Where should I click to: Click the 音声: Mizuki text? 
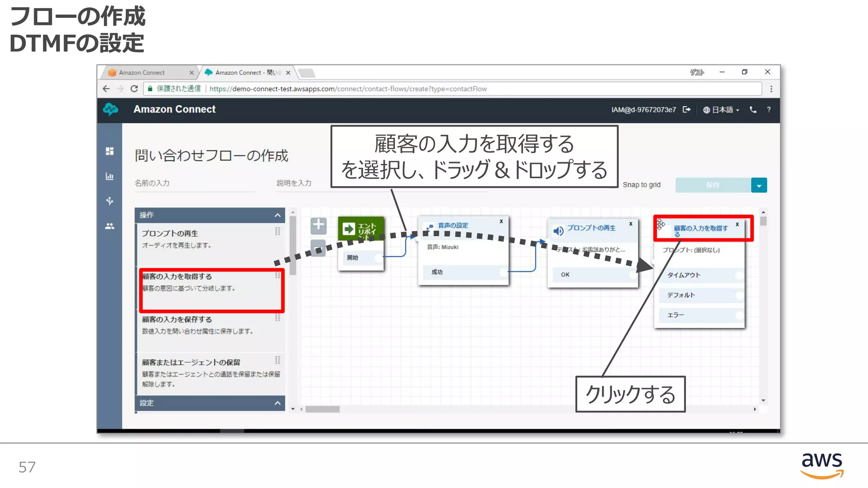[x=442, y=247]
